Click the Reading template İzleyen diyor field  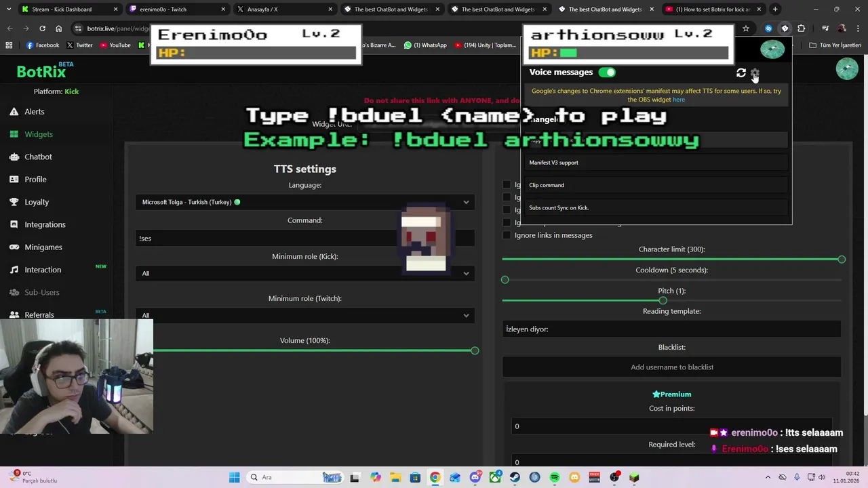coord(671,329)
